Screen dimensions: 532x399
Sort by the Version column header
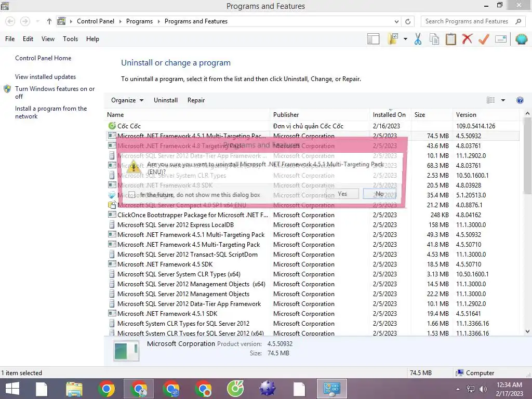(x=486, y=115)
